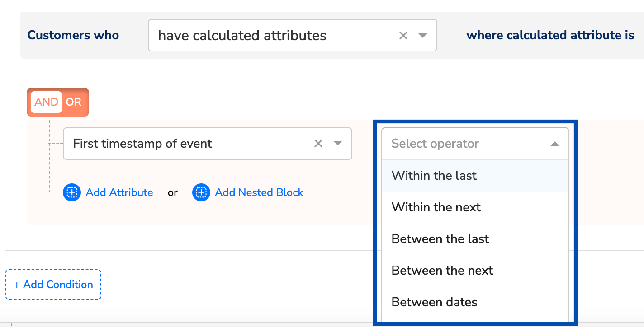Collapse the Select operator dropdown arrow
The width and height of the screenshot is (644, 327).
coord(555,144)
